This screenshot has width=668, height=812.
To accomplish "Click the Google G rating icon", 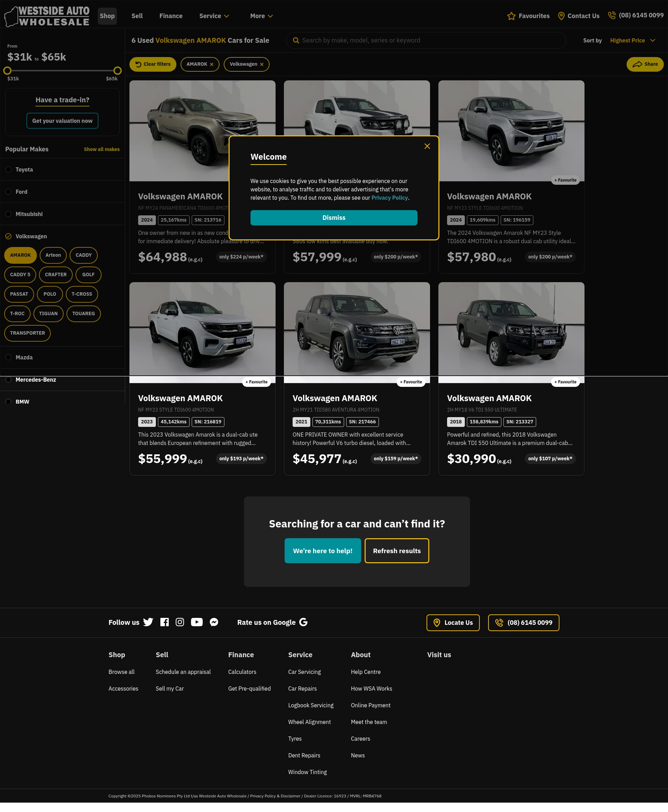I will [x=303, y=622].
